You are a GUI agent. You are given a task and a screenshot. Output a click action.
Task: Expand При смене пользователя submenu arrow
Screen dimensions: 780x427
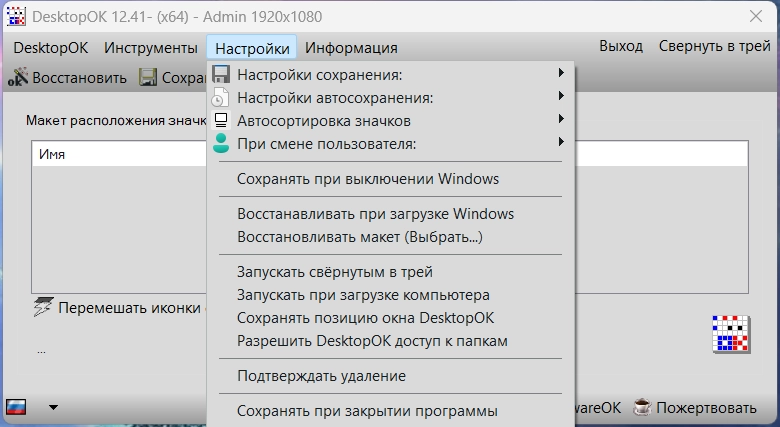coord(561,142)
